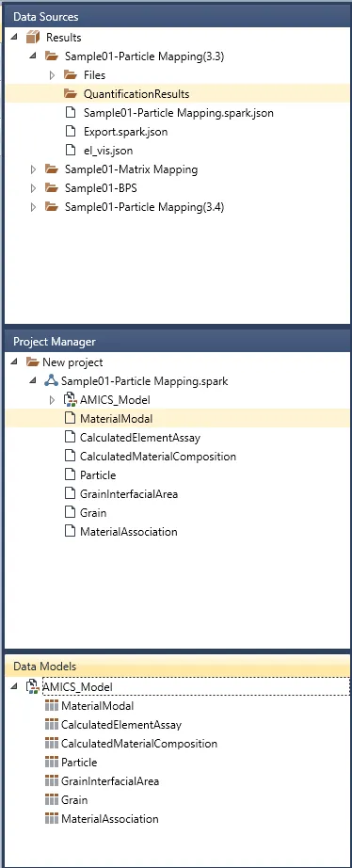Collapse the New project node
This screenshot has height=868, width=352.
(14, 362)
